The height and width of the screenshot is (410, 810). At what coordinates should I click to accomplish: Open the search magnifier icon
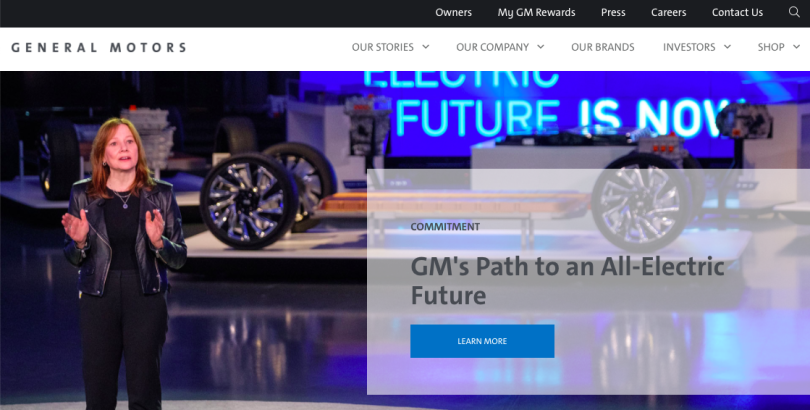794,12
